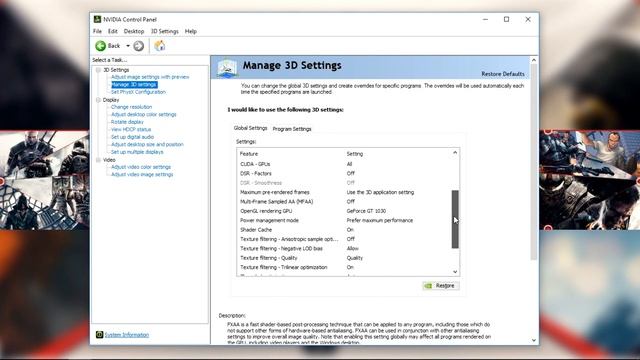Screen dimensions: 640x360
Task: Collapse the Display tree node
Action: [98, 100]
